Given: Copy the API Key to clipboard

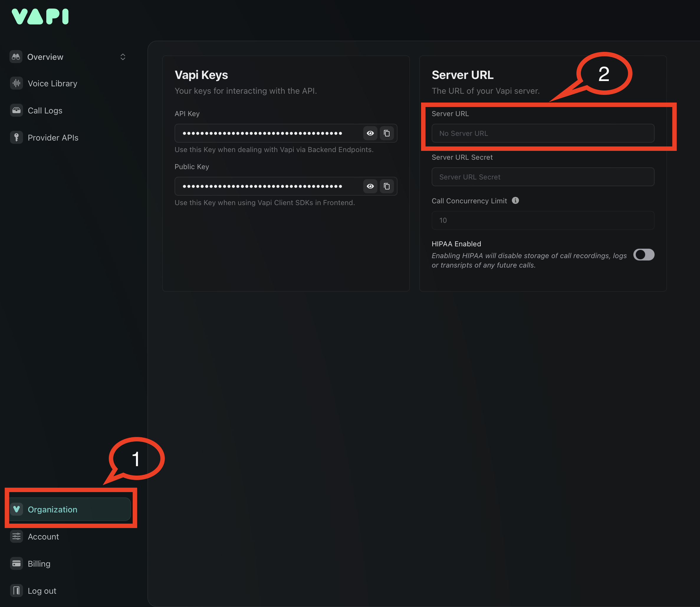Looking at the screenshot, I should pos(387,133).
